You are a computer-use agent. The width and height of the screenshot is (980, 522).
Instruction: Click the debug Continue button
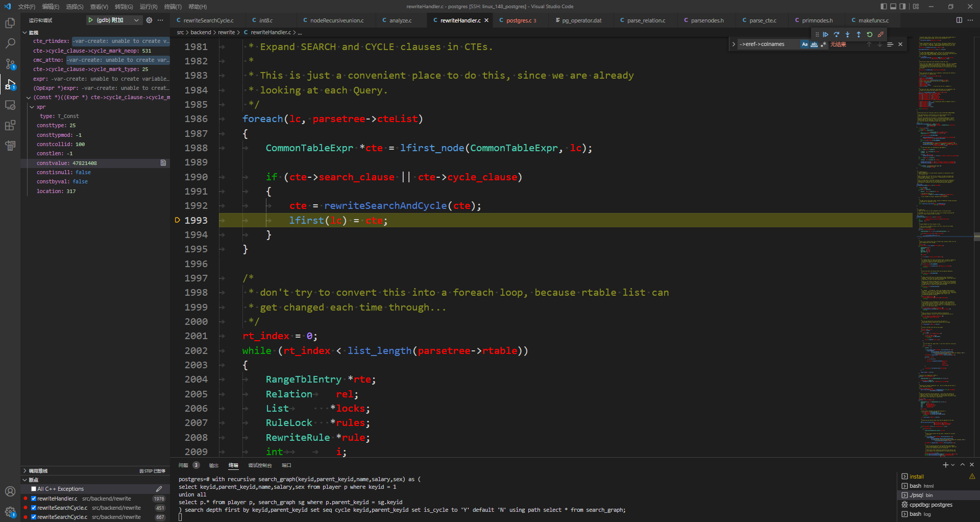[x=825, y=35]
